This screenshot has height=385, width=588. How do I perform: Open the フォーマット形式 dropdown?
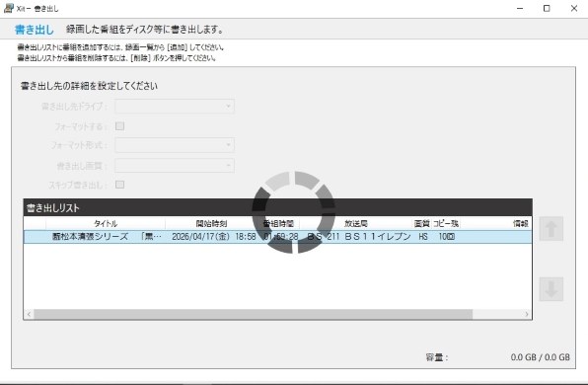coord(175,145)
